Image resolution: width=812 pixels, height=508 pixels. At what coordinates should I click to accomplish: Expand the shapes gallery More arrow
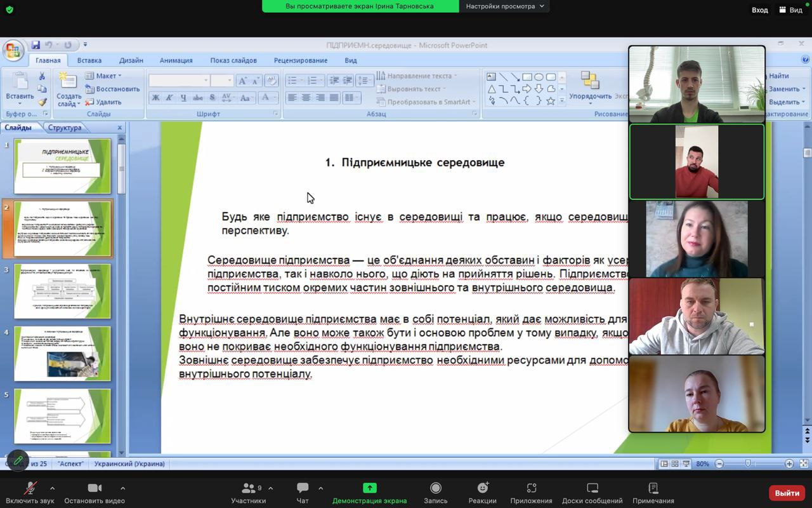coord(561,101)
